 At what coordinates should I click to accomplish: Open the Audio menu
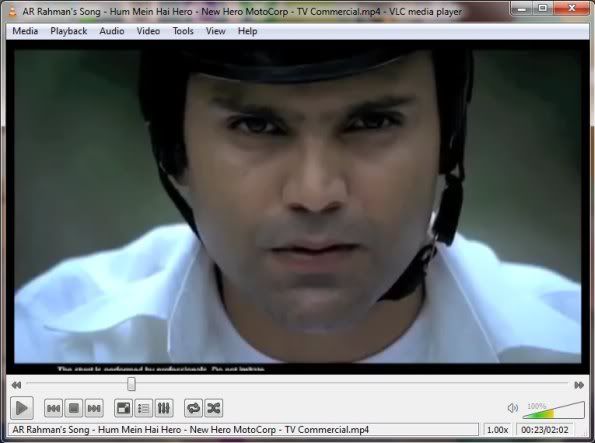[112, 31]
